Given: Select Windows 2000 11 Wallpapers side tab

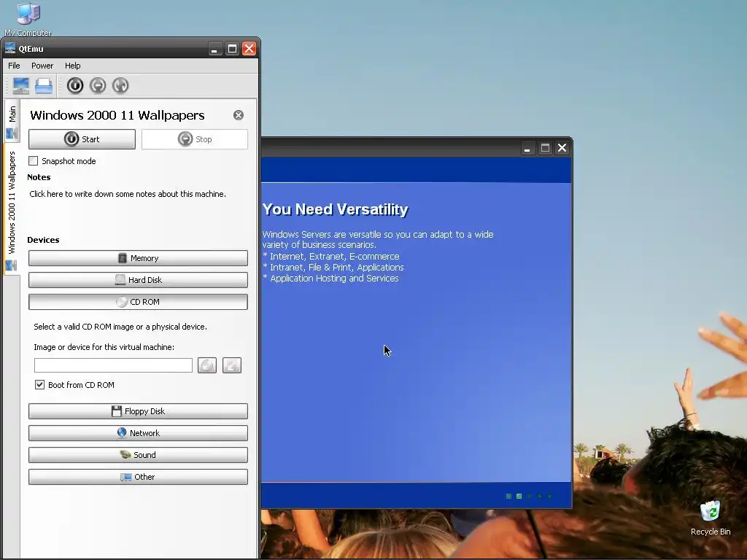Looking at the screenshot, I should pos(12,209).
